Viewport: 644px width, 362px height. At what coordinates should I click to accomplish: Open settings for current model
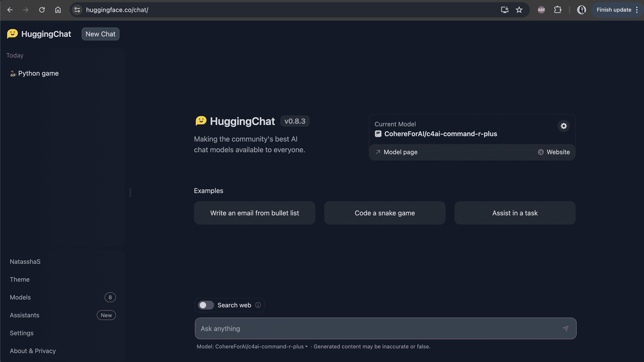tap(563, 126)
